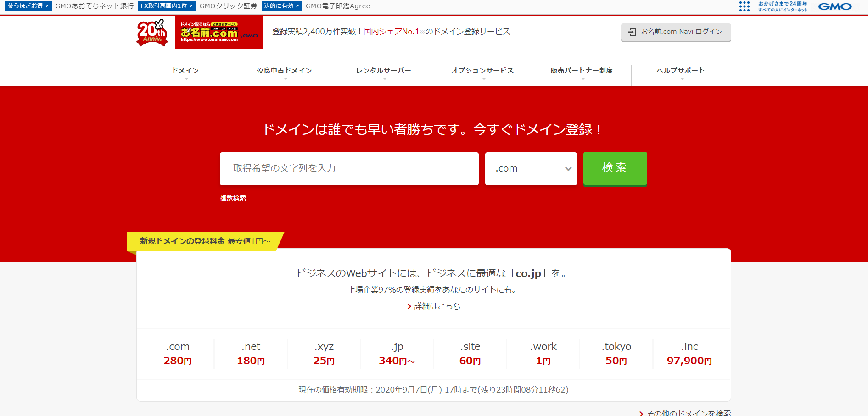Image resolution: width=868 pixels, height=416 pixels.
Task: Click the 20th Anniv. badge logo
Action: pyautogui.click(x=152, y=33)
